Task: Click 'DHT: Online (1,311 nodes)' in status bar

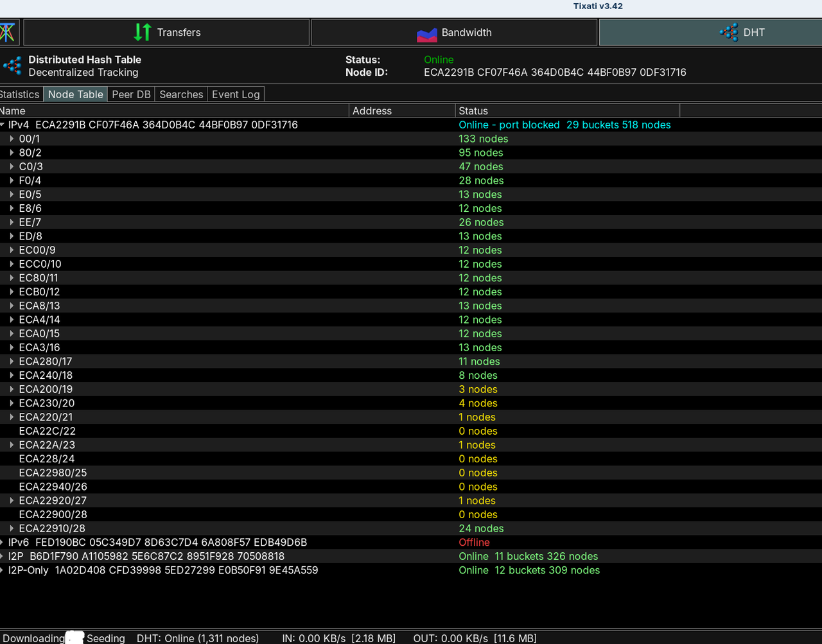Action: 198,638
